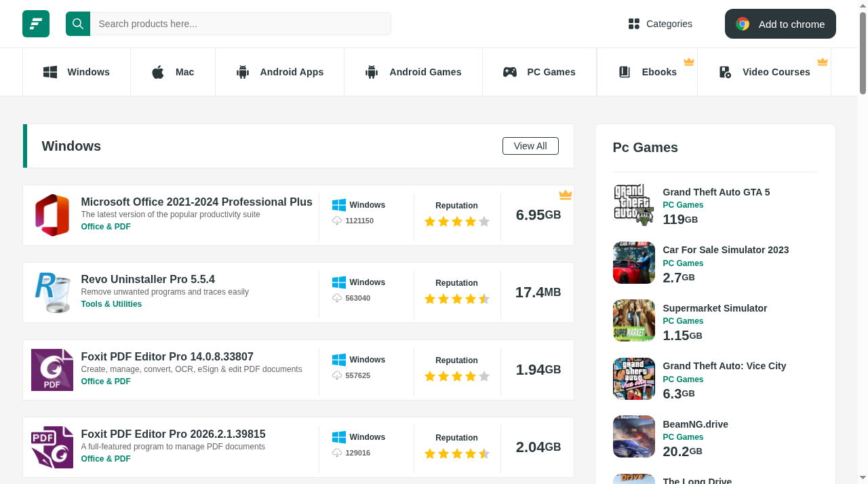The height and width of the screenshot is (484, 868).
Task: Click the Windows logo in Foxit 14.0.8 row
Action: pos(339,360)
